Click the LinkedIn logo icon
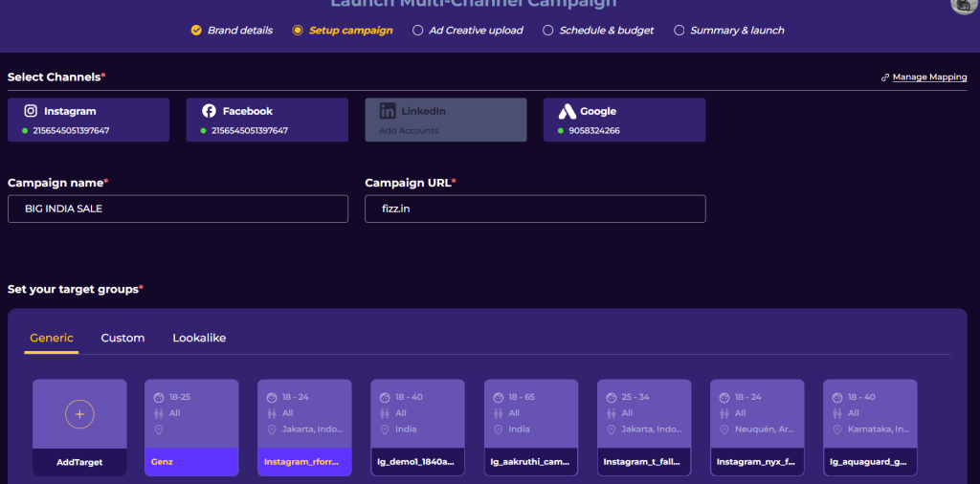This screenshot has width=980, height=484. click(388, 111)
